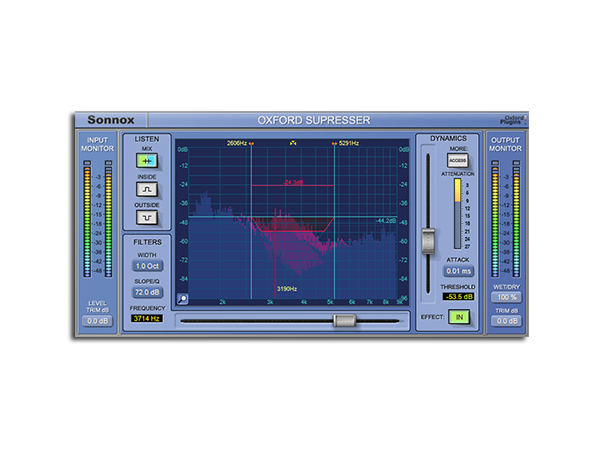Click the -44.2dB threshold line label
The width and height of the screenshot is (600, 450).
point(386,221)
